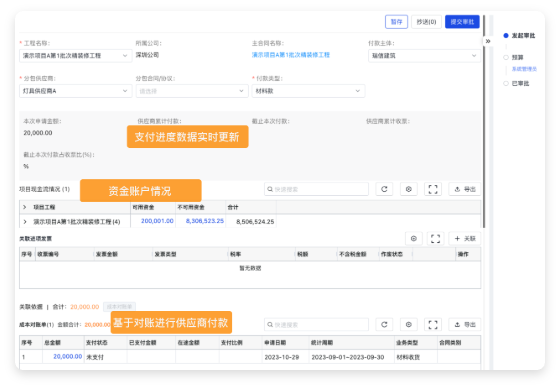Open the 付款主体 dropdown showing 瑞信建筑
The image size is (560, 389).
tap(424, 56)
